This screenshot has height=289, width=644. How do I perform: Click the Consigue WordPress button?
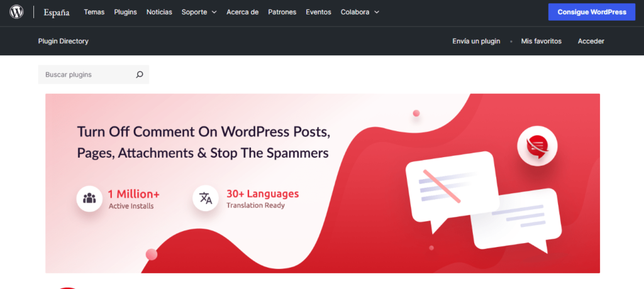592,12
